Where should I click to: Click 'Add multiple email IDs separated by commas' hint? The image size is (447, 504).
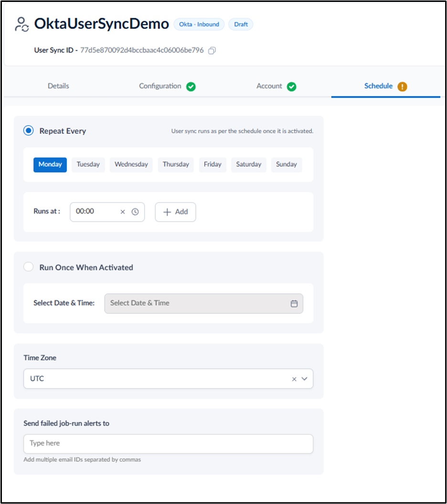pos(82,460)
